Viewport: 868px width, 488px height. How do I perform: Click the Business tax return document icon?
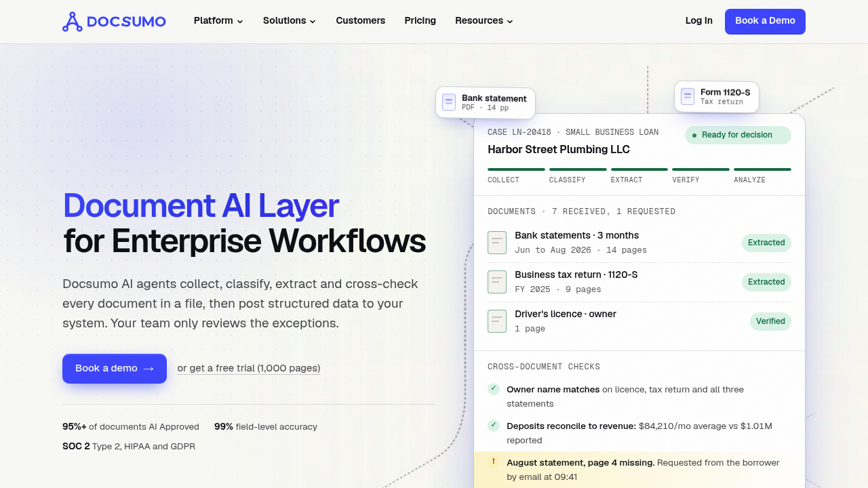(497, 282)
